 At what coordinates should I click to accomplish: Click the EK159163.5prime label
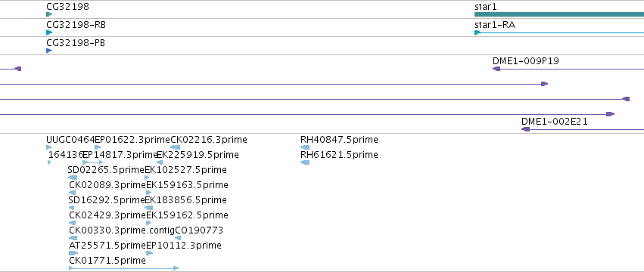pos(187,185)
